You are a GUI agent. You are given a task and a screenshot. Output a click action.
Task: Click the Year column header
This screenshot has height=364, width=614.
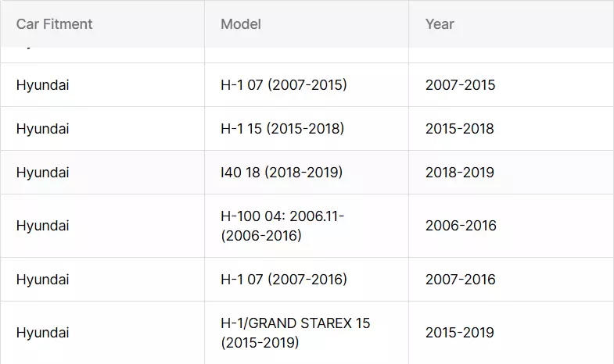click(512, 24)
